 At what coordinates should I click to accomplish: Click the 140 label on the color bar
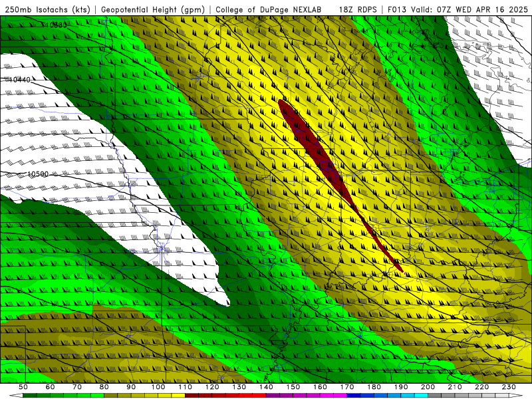point(266,387)
